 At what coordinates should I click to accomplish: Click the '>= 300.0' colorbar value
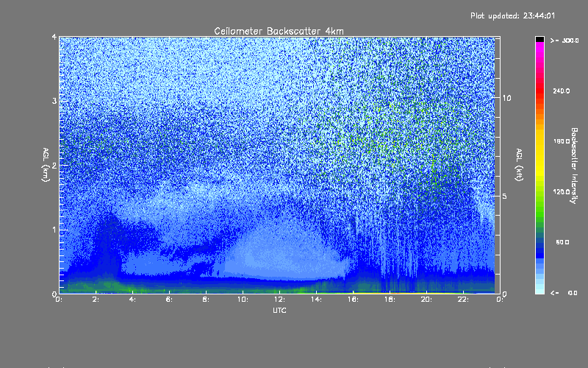pos(564,40)
